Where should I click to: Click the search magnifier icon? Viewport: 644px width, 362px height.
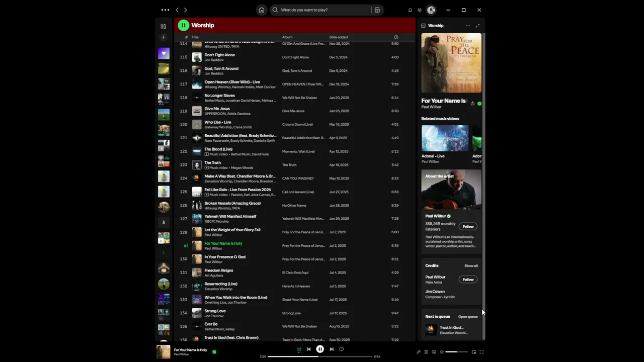click(275, 10)
